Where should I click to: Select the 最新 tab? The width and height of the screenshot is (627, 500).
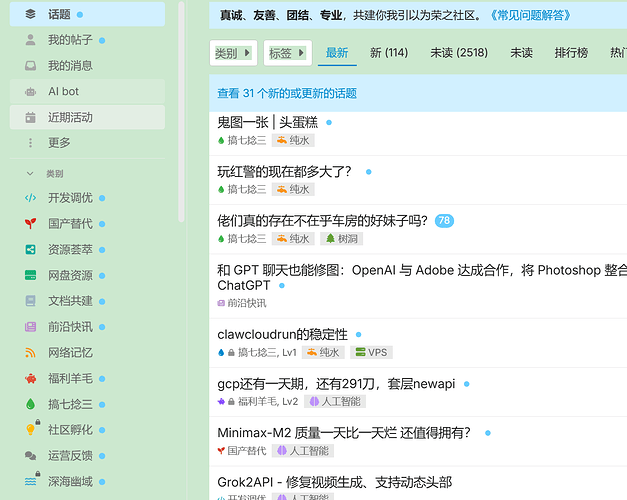337,53
